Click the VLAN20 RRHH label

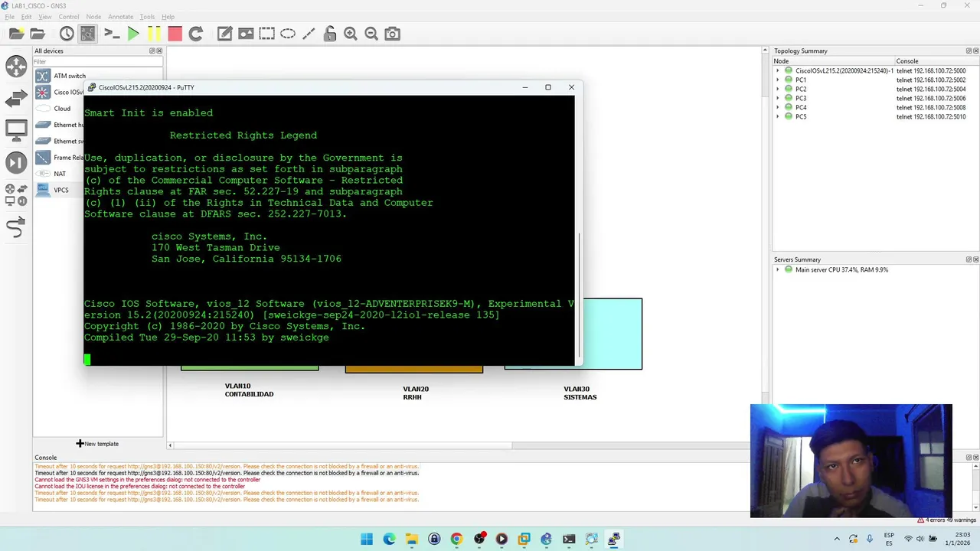tap(415, 393)
